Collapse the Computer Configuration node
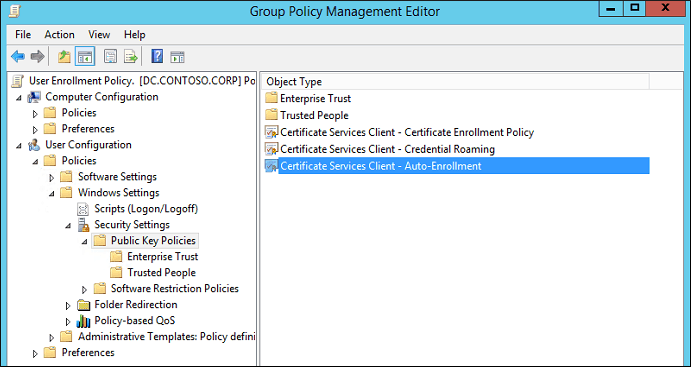Screen dimensions: 691x367 pos(19,97)
